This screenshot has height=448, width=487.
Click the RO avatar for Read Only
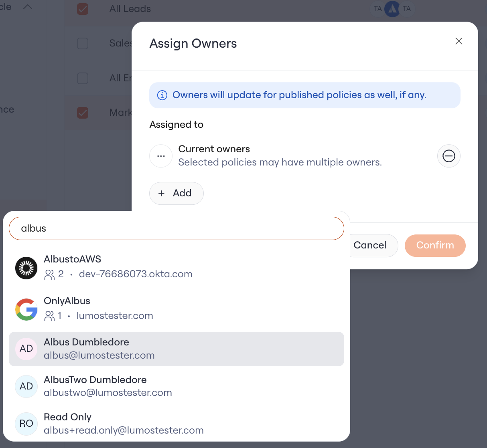(26, 424)
